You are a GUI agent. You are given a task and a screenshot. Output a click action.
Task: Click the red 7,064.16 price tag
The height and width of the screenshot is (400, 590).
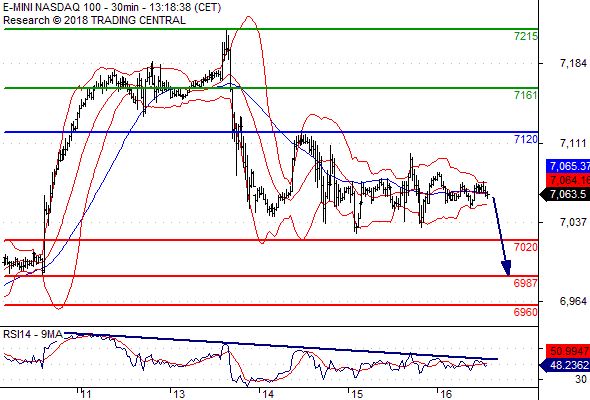(568, 180)
